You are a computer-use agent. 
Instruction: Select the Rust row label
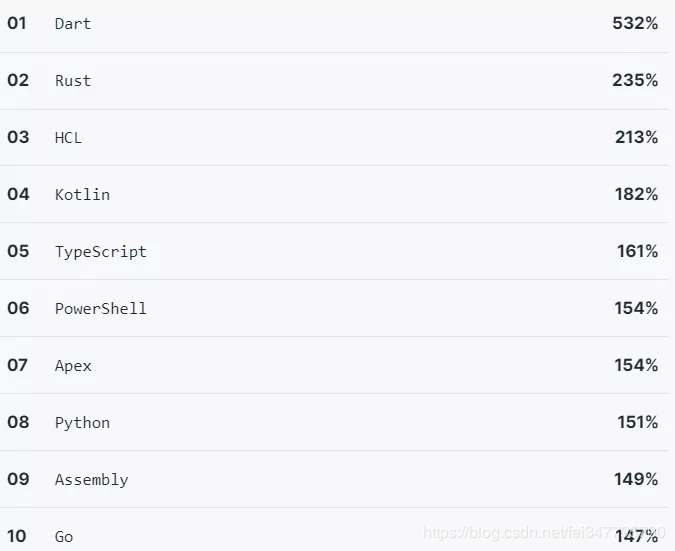click(x=73, y=80)
